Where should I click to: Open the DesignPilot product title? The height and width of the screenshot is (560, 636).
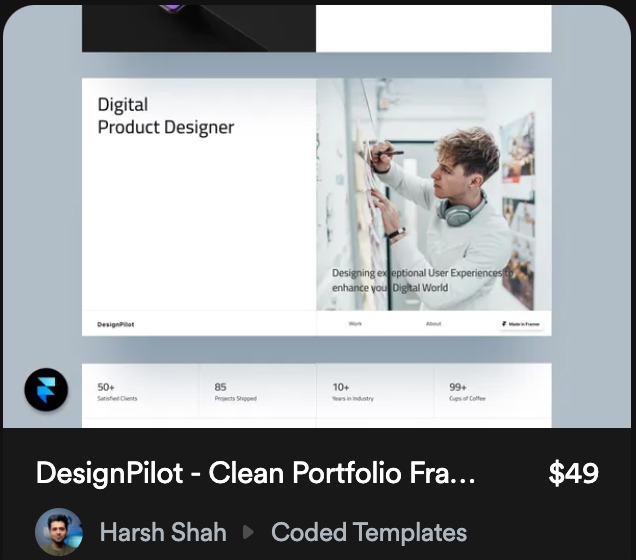point(256,473)
